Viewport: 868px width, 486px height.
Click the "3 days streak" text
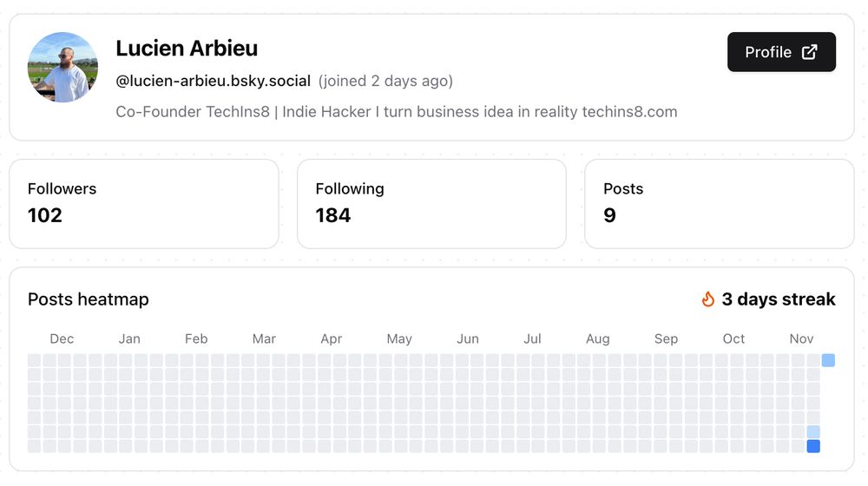point(779,299)
